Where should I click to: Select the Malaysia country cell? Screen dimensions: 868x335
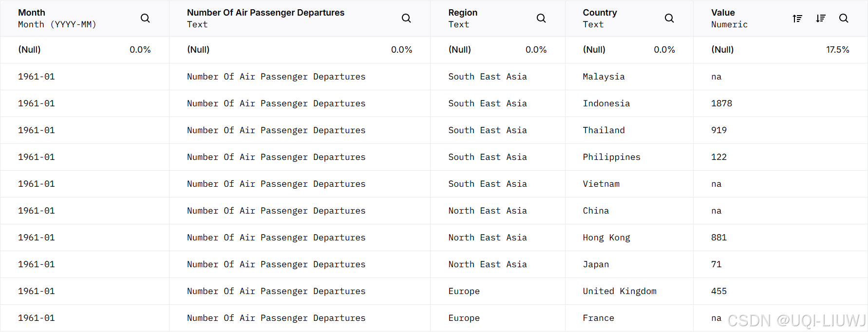pos(604,77)
